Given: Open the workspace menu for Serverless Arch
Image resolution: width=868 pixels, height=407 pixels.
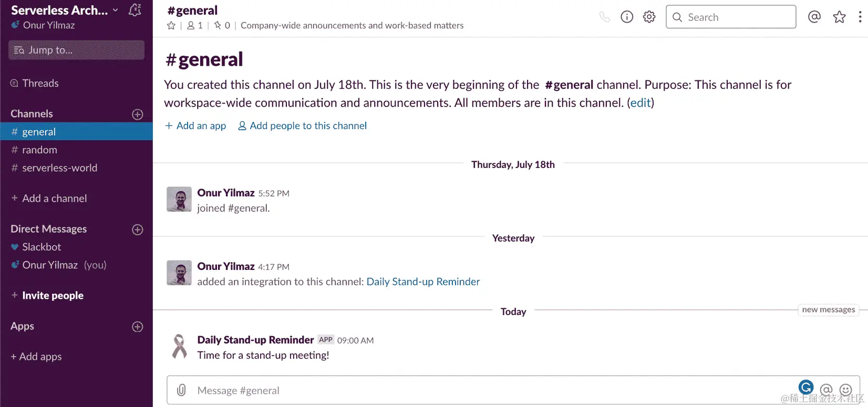Looking at the screenshot, I should [x=63, y=9].
